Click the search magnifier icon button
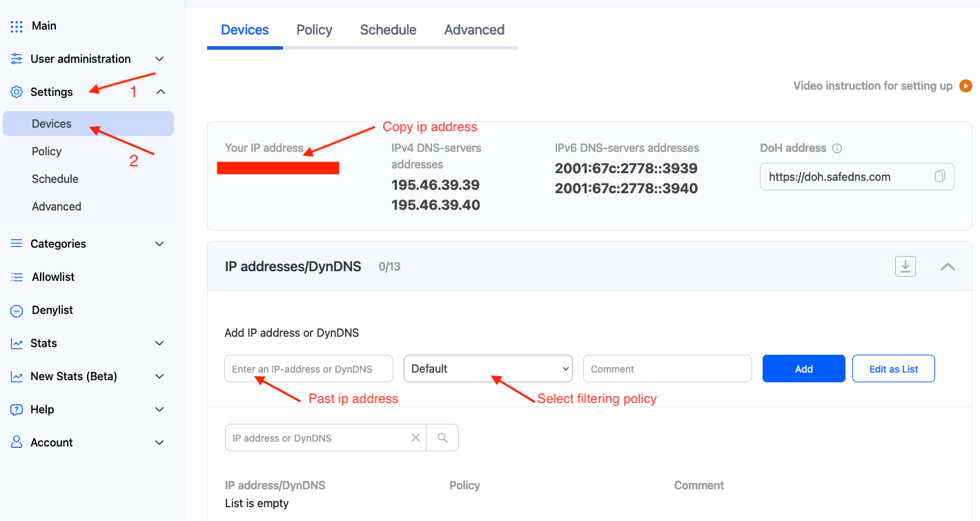The width and height of the screenshot is (980, 521). (x=442, y=438)
